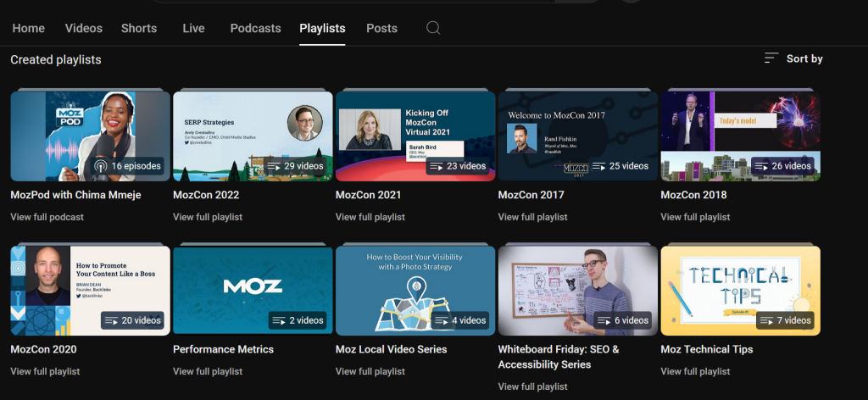Click View full playlist under MozCon 2021
The height and width of the screenshot is (400, 868).
tap(370, 217)
